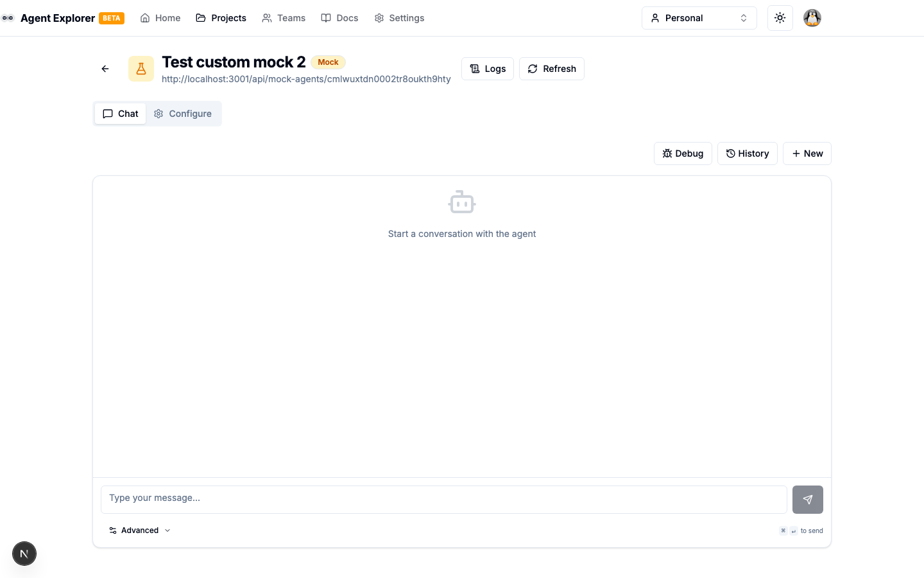
Task: Expand the Advanced options
Action: [140, 530]
